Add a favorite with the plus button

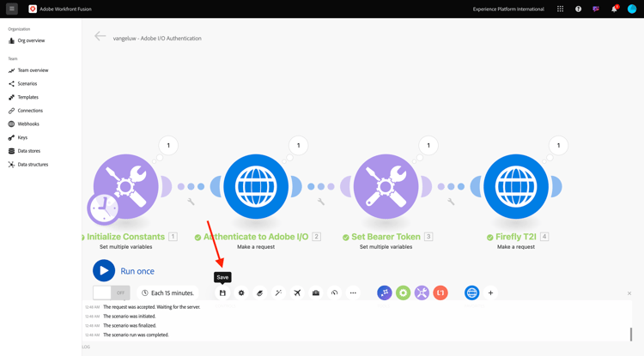[x=490, y=293]
